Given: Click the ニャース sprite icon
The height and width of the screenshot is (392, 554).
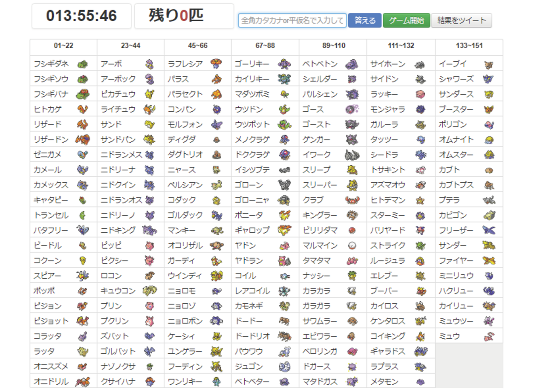Looking at the screenshot, I should click(x=217, y=170).
